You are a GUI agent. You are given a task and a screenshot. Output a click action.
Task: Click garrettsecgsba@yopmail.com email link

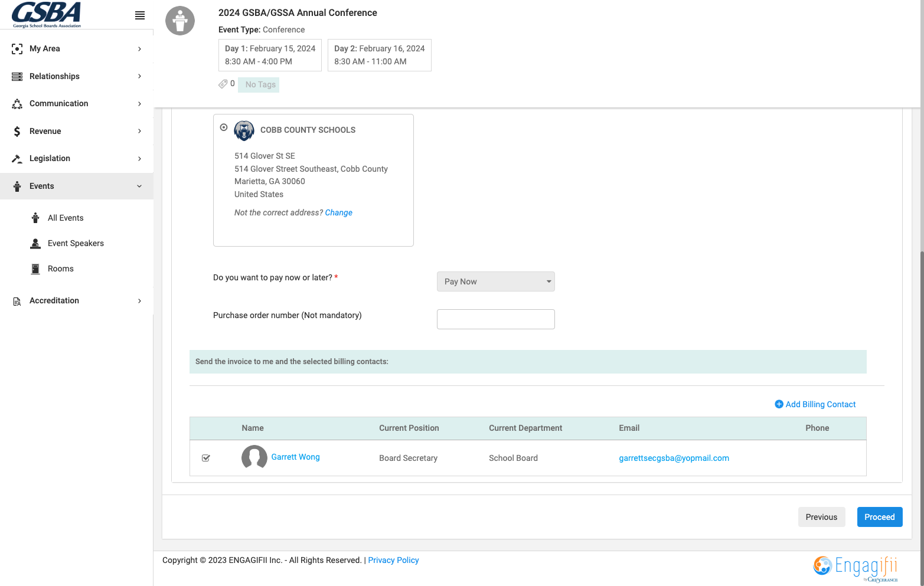(x=674, y=458)
